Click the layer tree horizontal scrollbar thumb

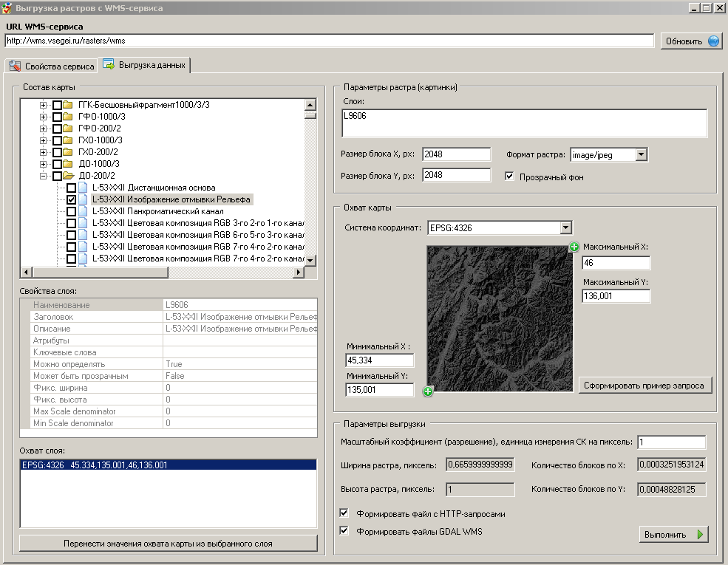point(98,273)
